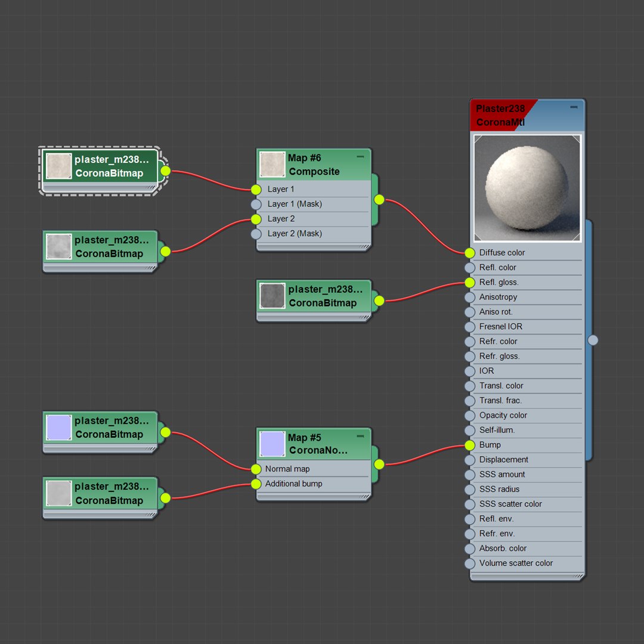Click the Refl. gloss. input socket
The width and height of the screenshot is (644, 644).
point(470,283)
